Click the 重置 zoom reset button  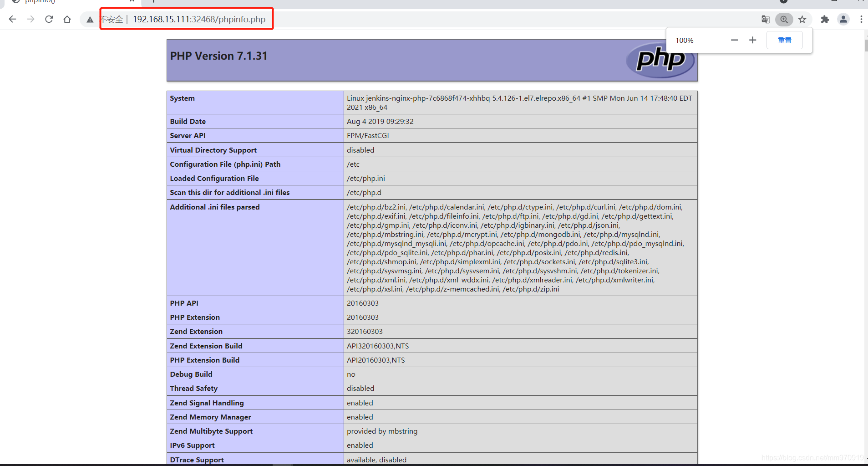point(785,40)
